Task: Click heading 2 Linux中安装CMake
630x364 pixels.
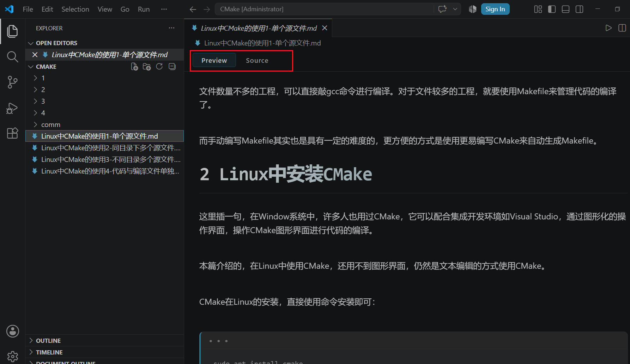Action: coord(286,174)
